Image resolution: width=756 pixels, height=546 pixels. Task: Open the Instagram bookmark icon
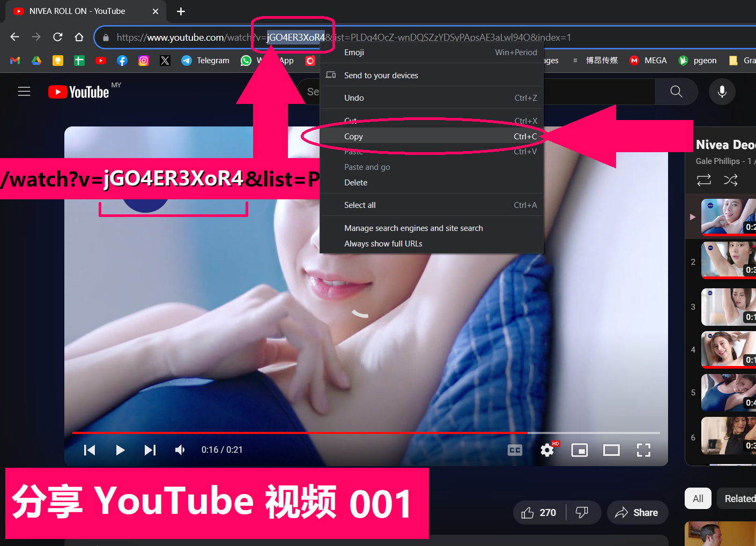(x=144, y=61)
